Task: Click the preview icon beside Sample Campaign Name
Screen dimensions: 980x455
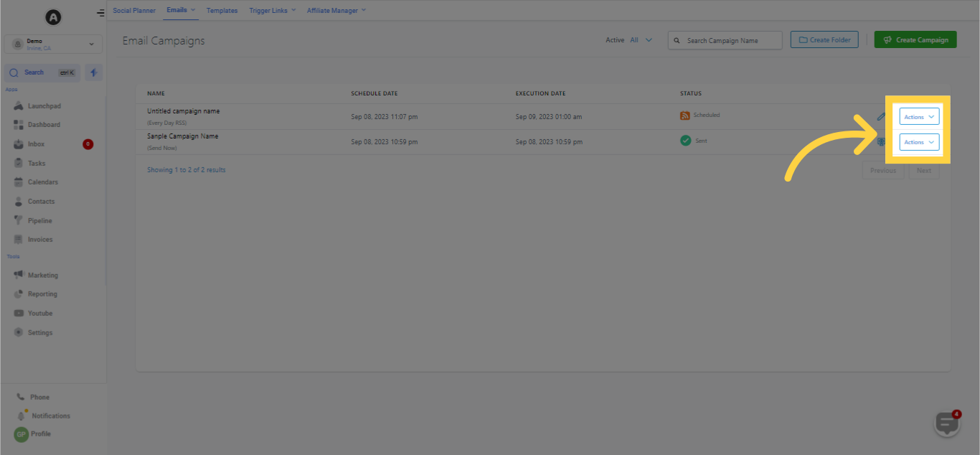Action: point(881,141)
